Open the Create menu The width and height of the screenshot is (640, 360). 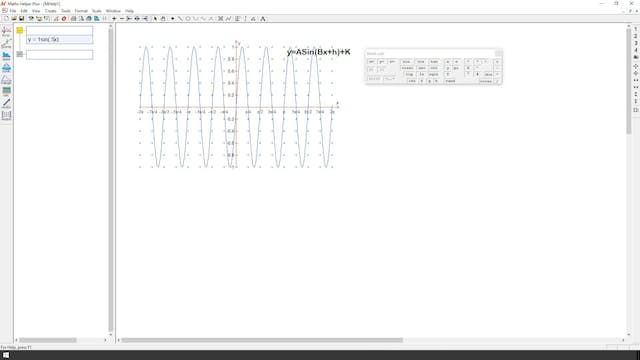(x=51, y=11)
